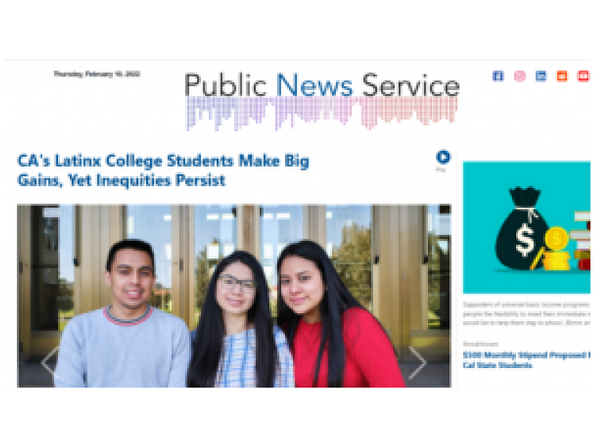Click the purple-pink waveform under logo
Image resolution: width=600 pixels, height=443 pixels.
pyautogui.click(x=322, y=113)
